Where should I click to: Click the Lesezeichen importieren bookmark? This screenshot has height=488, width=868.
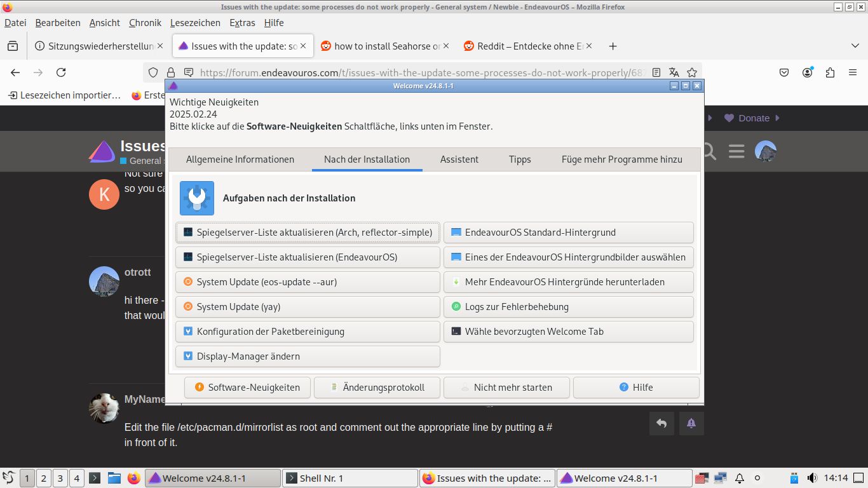coord(64,95)
